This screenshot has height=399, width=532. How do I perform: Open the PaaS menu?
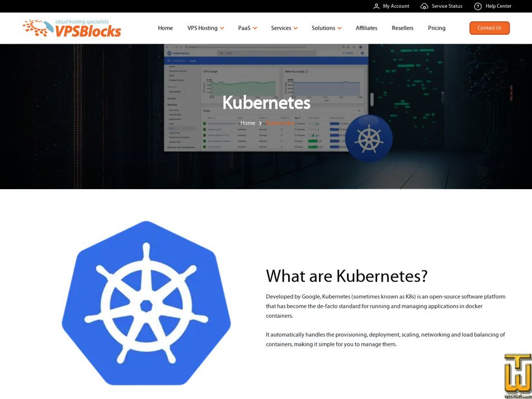pyautogui.click(x=244, y=28)
